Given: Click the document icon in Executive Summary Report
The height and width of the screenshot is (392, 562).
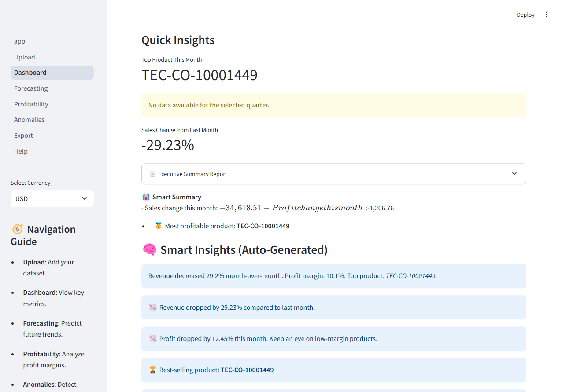Looking at the screenshot, I should point(152,174).
